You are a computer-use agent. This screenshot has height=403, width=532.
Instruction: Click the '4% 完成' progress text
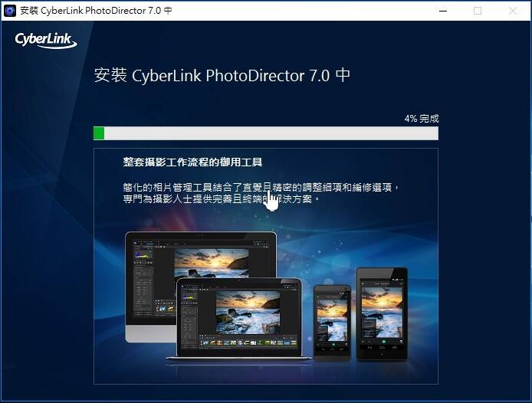click(x=422, y=119)
